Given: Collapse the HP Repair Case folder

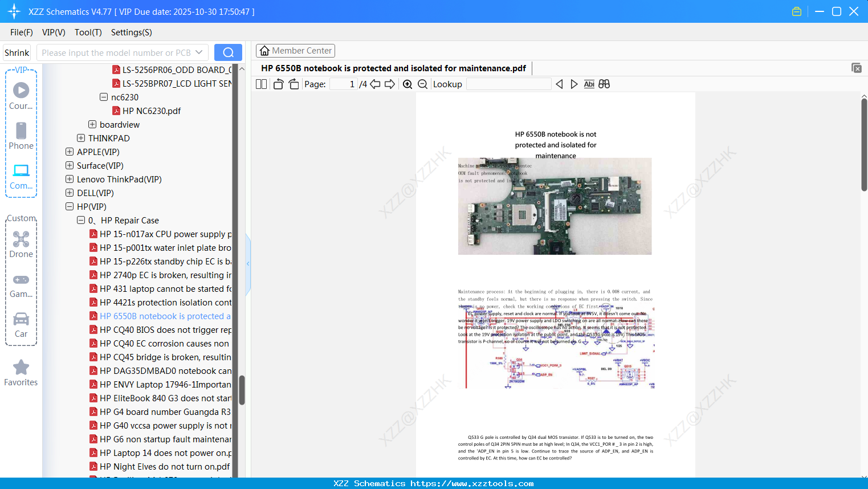Looking at the screenshot, I should [81, 221].
